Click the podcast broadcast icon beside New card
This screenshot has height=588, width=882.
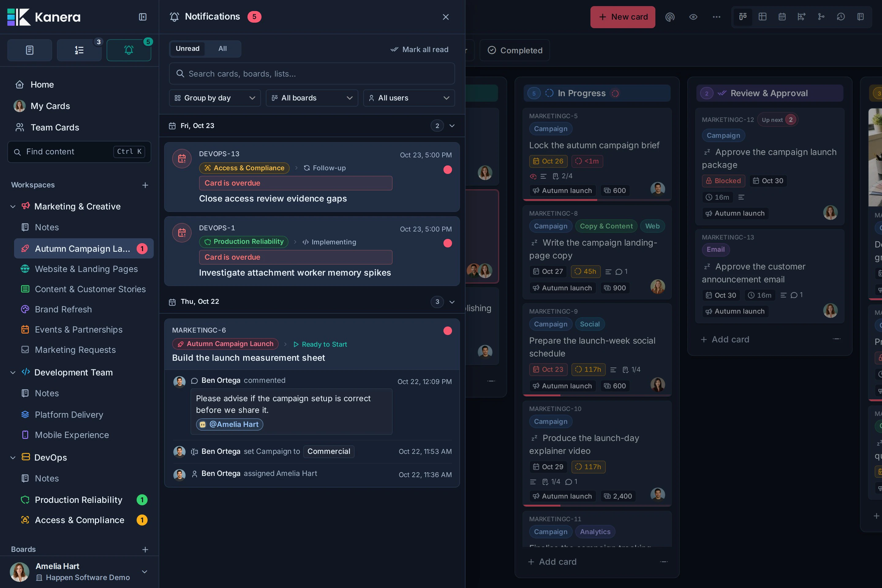click(670, 17)
